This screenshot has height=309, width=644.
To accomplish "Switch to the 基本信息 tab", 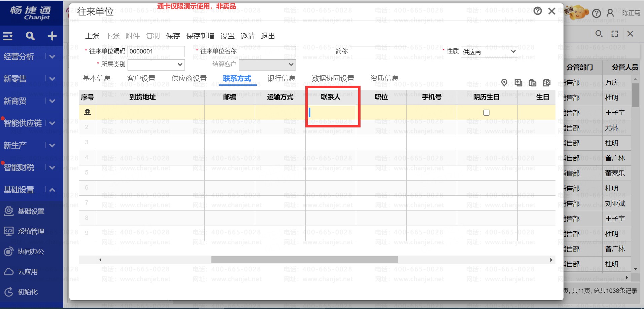I will 97,78.
